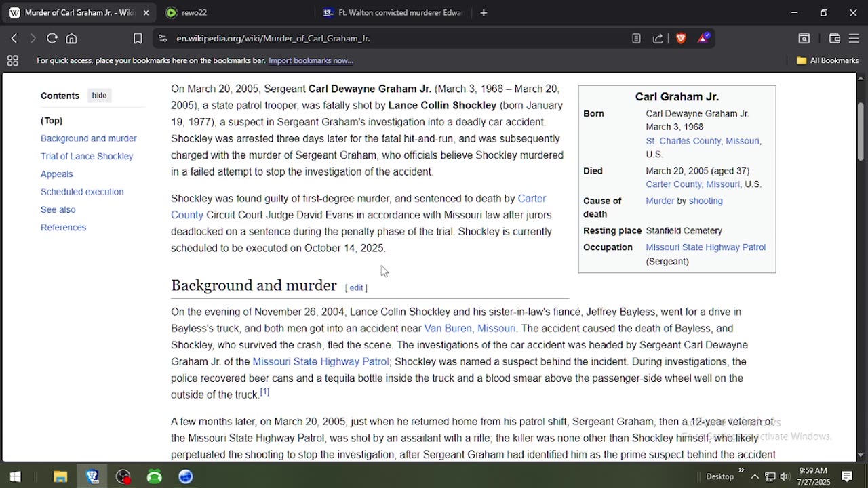Open reader mode from the address bar
Screen dimensions: 868x488
click(636, 39)
